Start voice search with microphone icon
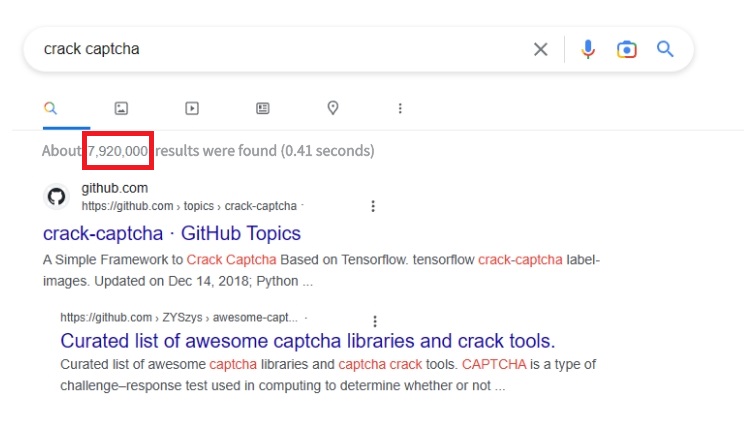This screenshot has height=422, width=756. [588, 49]
